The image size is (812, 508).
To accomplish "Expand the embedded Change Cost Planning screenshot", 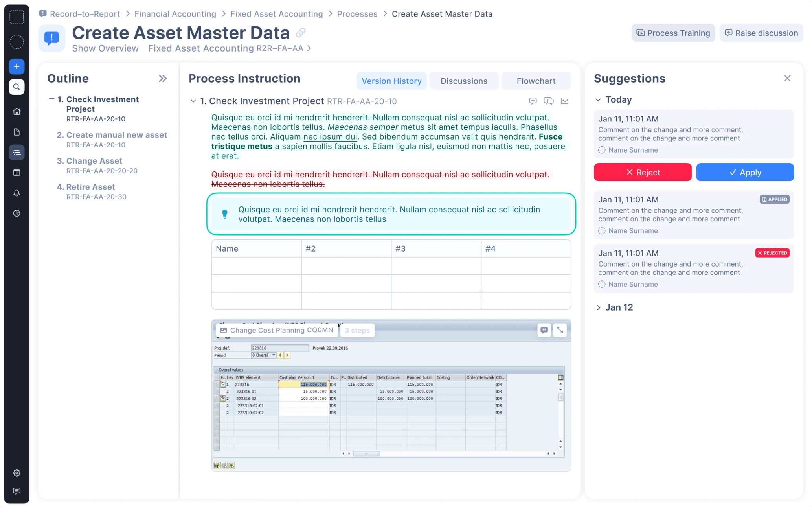I will (x=560, y=330).
